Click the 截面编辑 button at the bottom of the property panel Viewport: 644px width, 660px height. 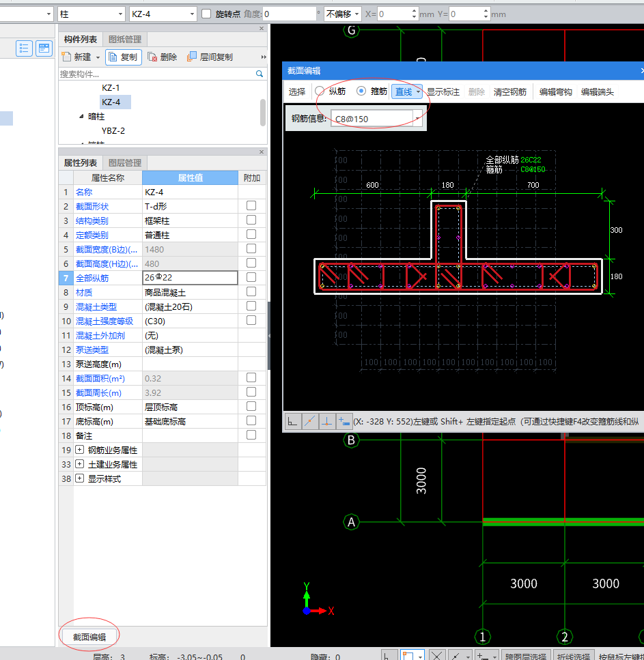pos(89,637)
